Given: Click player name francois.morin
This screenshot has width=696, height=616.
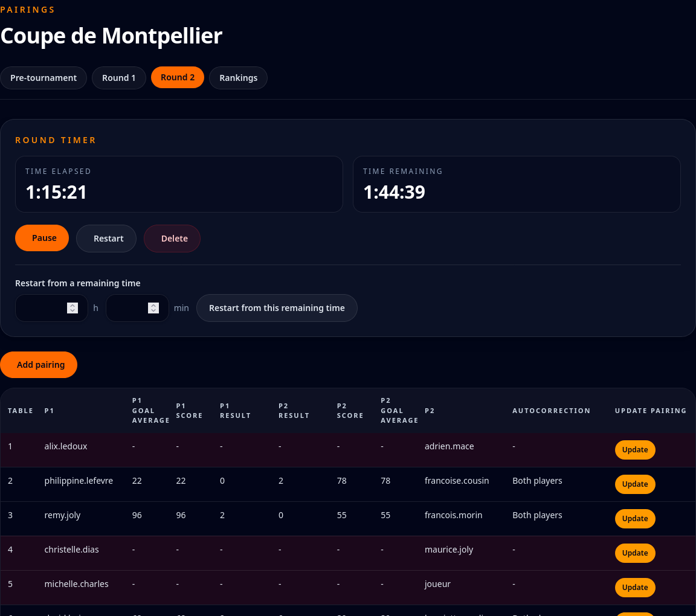Looking at the screenshot, I should coord(454,515).
